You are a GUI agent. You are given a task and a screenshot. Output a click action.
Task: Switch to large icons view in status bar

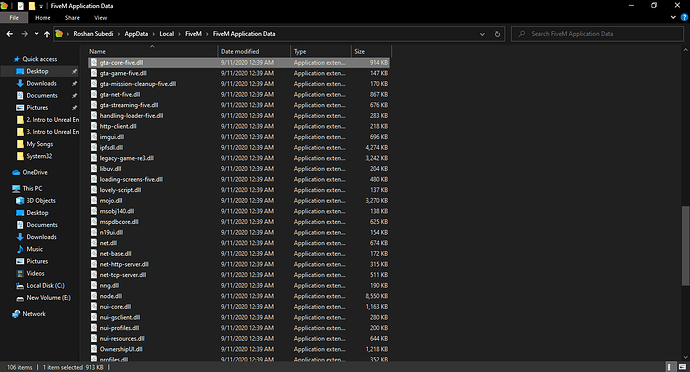(x=683, y=367)
